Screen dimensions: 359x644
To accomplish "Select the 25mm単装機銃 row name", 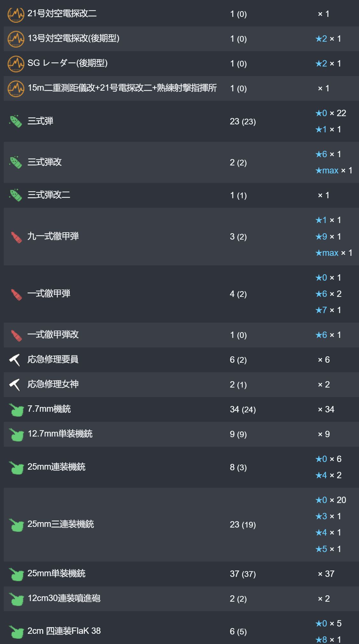I will pyautogui.click(x=56, y=573).
